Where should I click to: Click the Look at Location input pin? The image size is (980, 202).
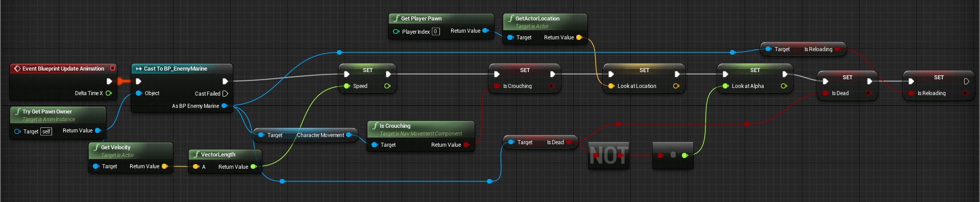coord(611,86)
